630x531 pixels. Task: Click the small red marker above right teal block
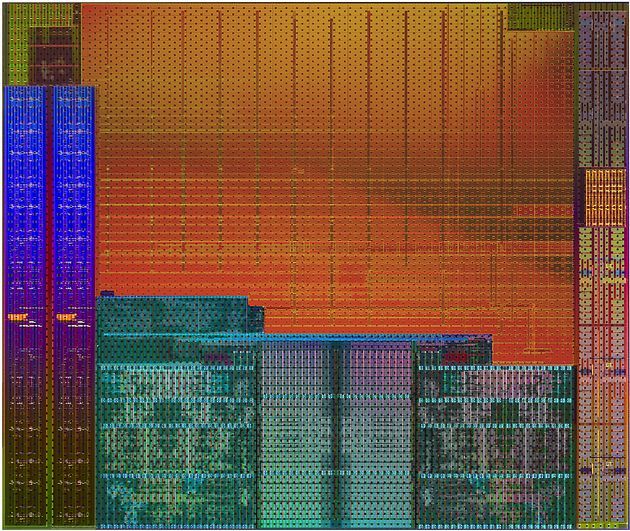[455, 357]
